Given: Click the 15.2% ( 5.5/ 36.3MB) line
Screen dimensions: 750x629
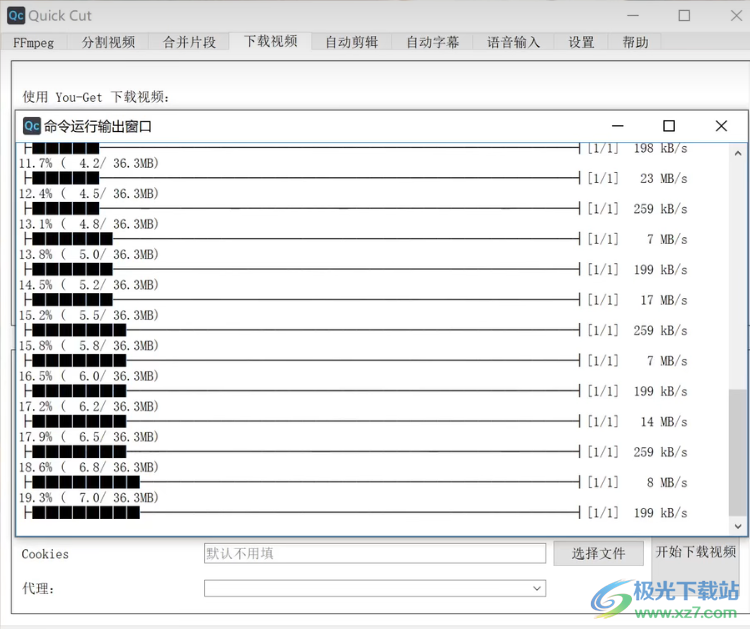Looking at the screenshot, I should (x=88, y=315).
